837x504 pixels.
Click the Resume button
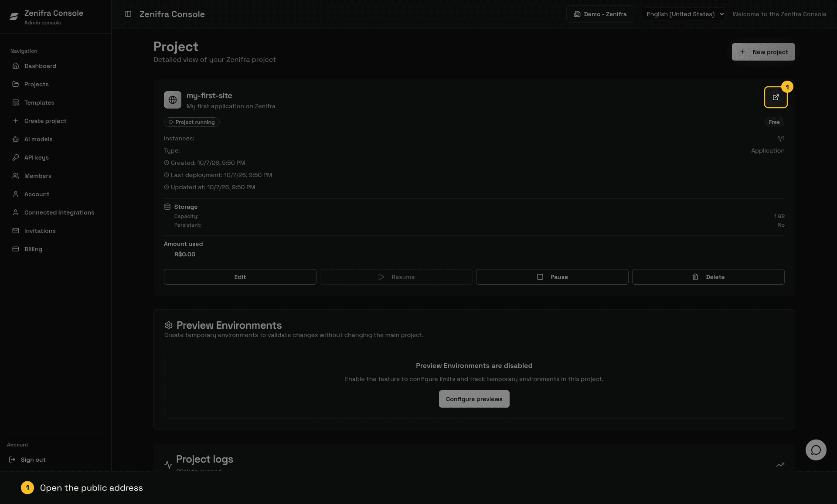tap(396, 277)
